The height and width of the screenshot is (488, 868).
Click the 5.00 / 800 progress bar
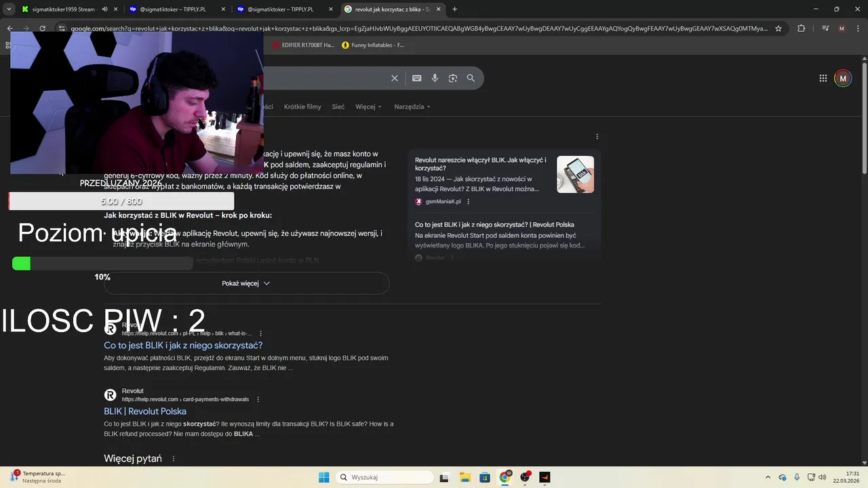121,201
